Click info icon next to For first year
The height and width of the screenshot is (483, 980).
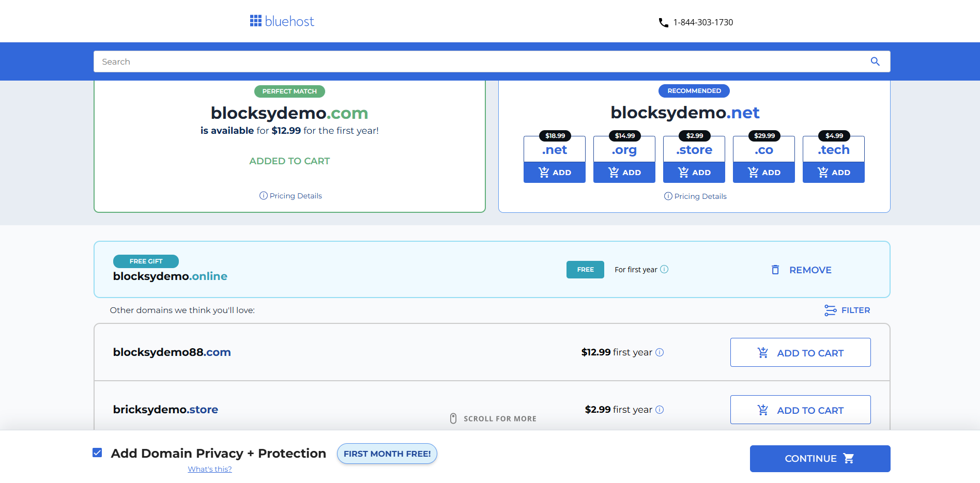click(x=665, y=269)
